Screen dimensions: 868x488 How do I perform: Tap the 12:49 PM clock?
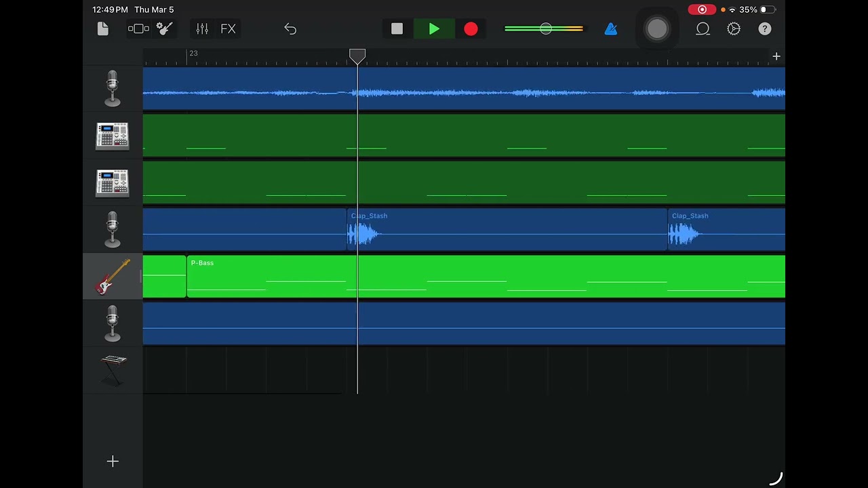pyautogui.click(x=110, y=9)
